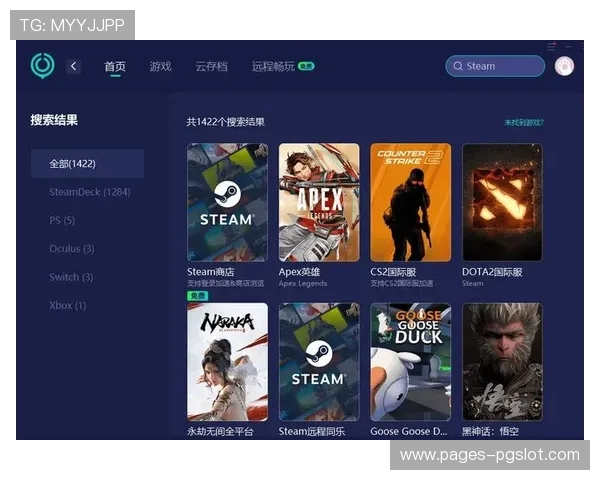Viewport: 600px width, 480px height.
Task: Click the DOTA2国际服 title text
Action: tap(492, 272)
